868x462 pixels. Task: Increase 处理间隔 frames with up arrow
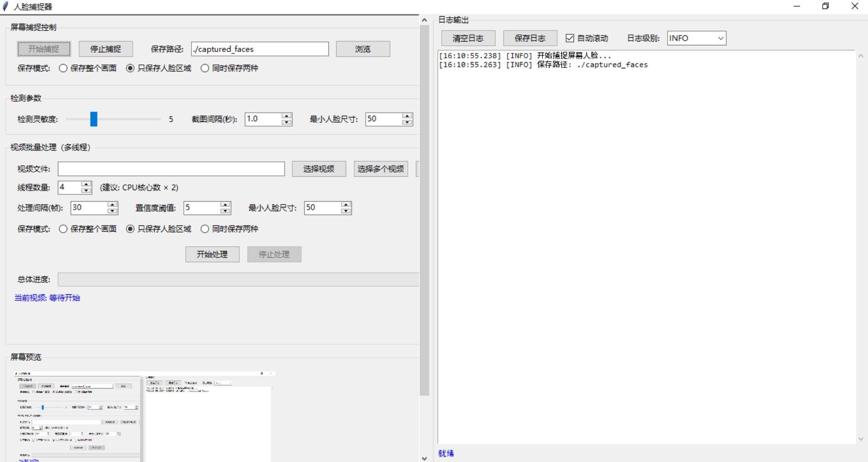112,204
